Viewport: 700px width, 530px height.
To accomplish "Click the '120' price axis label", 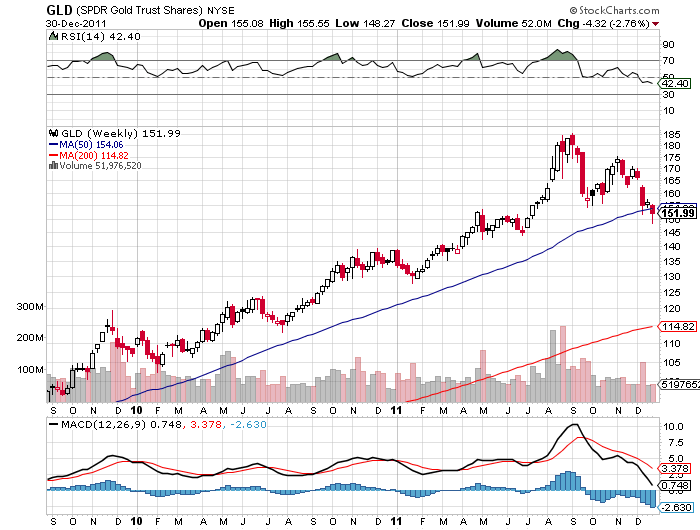I will click(x=671, y=309).
